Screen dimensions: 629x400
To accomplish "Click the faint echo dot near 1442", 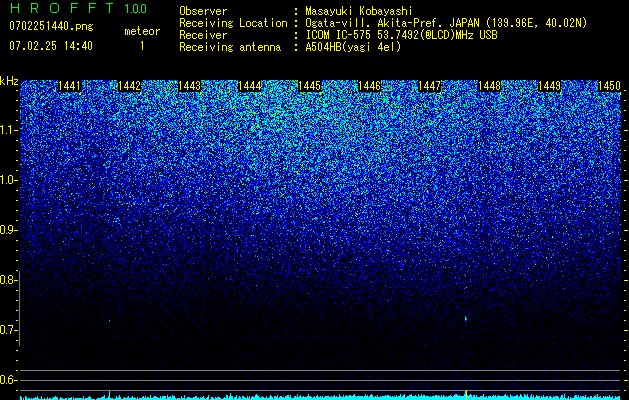I will click(110, 320).
